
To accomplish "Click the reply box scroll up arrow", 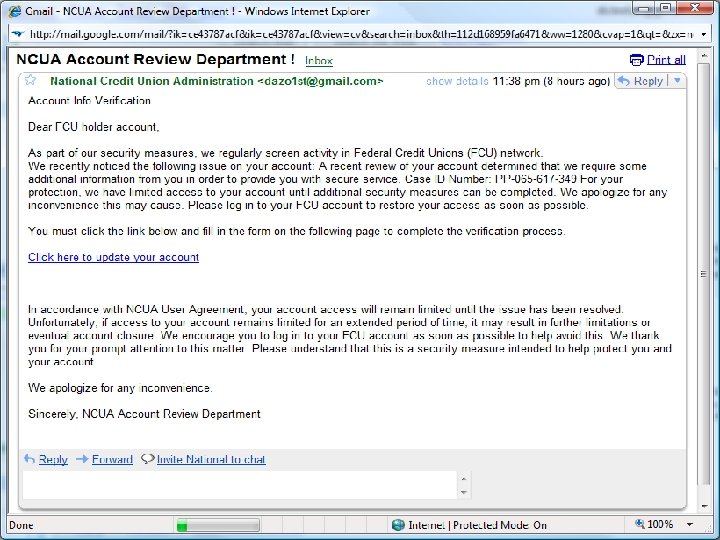I will (x=464, y=478).
